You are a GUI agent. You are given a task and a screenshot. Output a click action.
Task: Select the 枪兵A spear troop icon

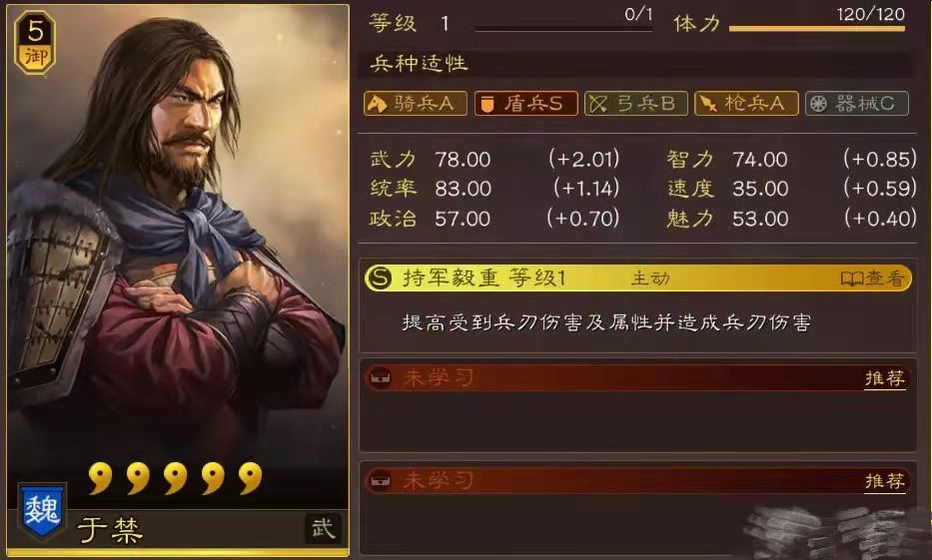(707, 104)
